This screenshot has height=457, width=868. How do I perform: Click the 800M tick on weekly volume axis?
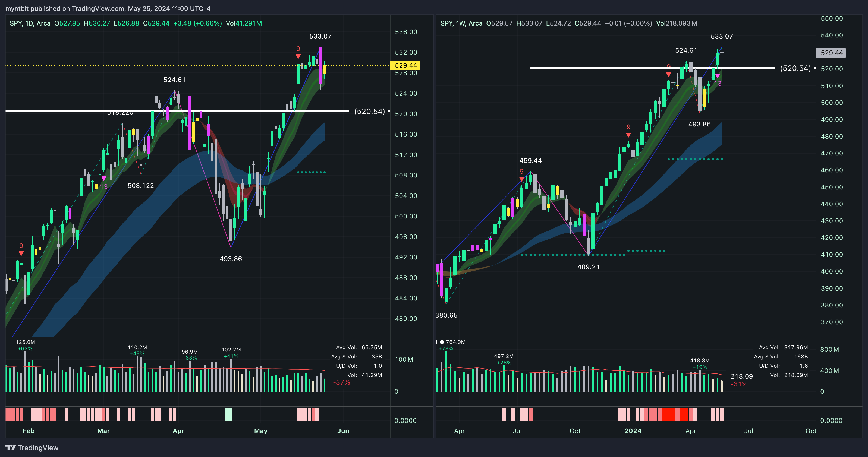tap(830, 350)
